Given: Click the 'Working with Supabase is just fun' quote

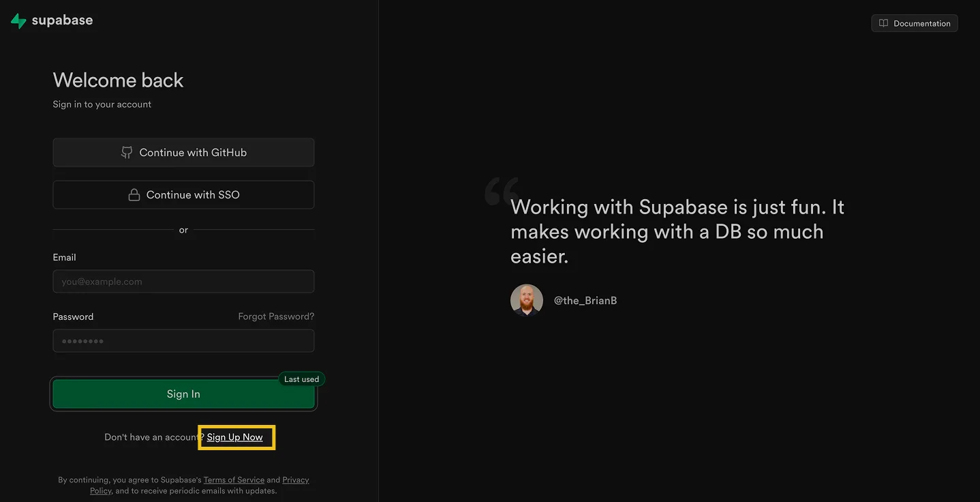Looking at the screenshot, I should 677,232.
